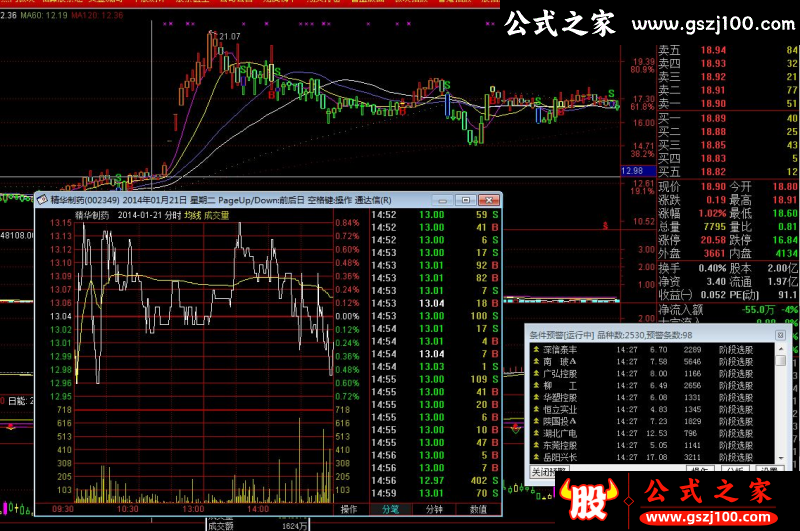Viewport: 800px width, 531px height.
Task: Click the 精华制药 window title icon
Action: click(x=42, y=200)
